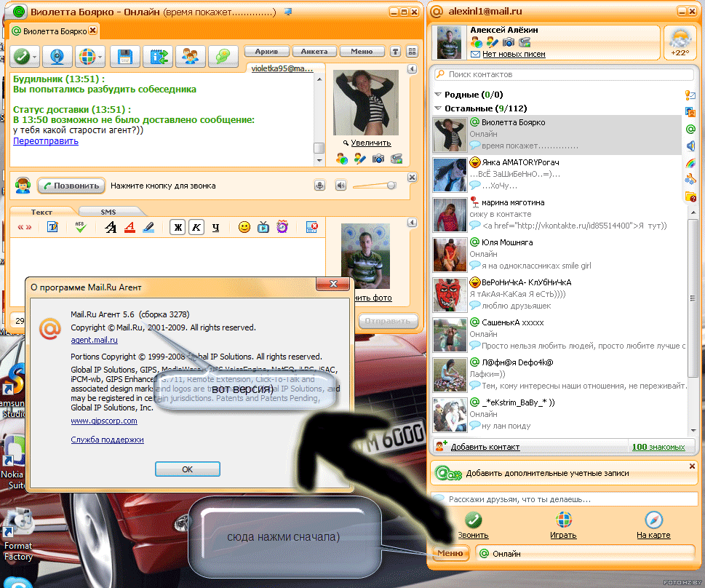
Task: Start a webcam video call from chat toolbar
Action: pos(57,56)
